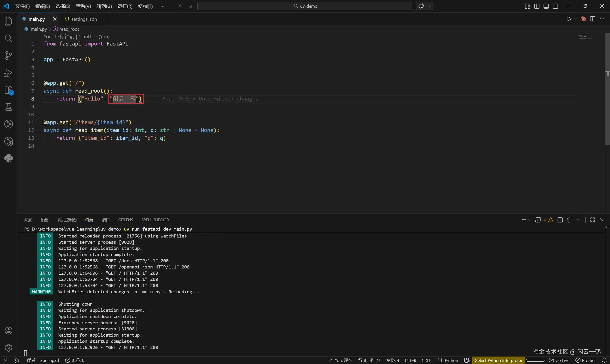Open the new terminal profile dropdown arrow
Viewport: 610px width, 364px height.
530,220
